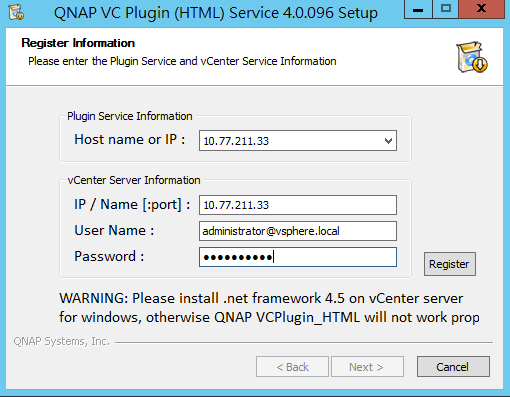Focus the IP / Name [:port] field

coord(298,205)
